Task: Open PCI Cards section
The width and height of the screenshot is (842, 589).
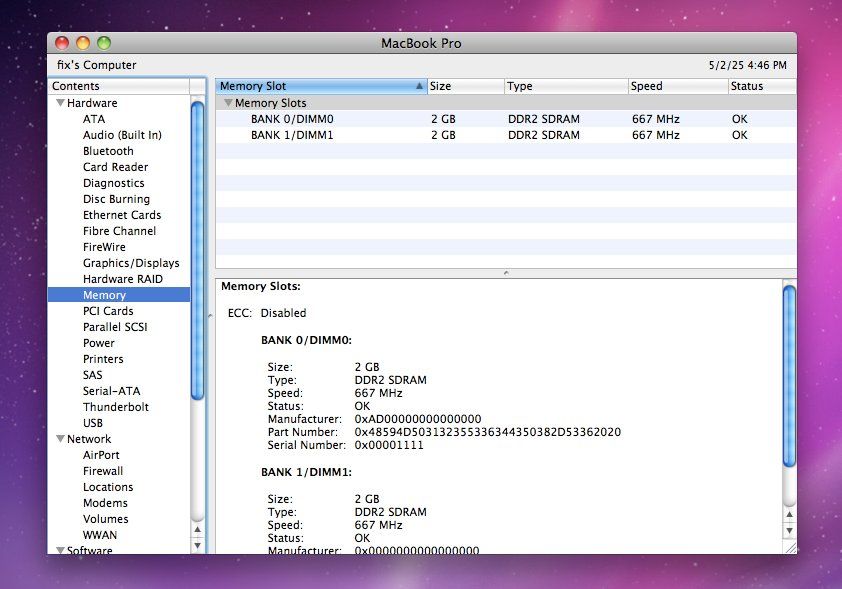Action: point(108,311)
